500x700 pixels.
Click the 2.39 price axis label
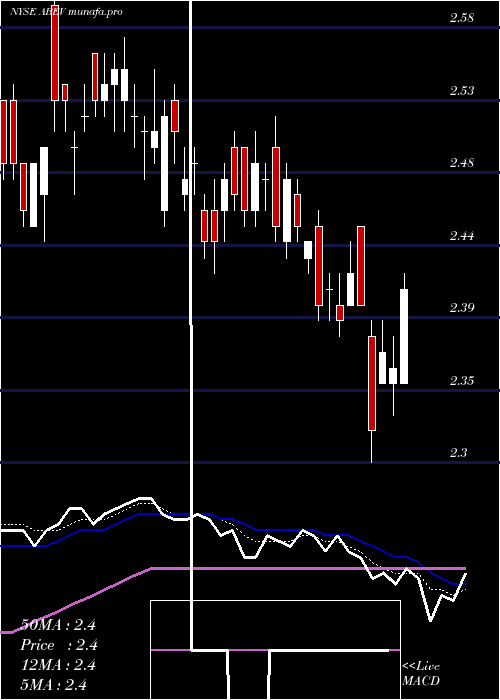point(461,308)
